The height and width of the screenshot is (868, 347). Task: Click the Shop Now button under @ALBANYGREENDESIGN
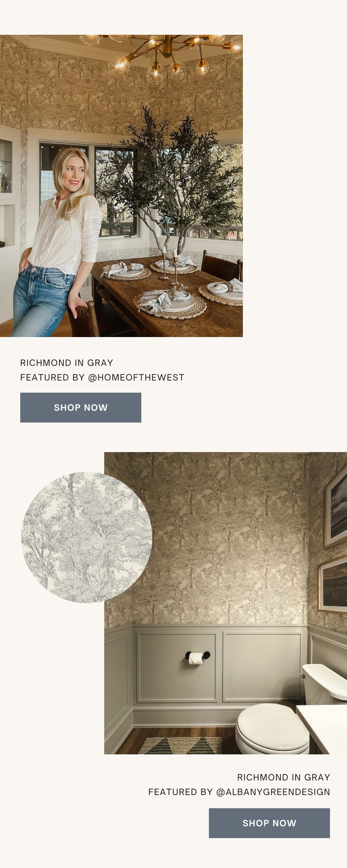pos(269,823)
